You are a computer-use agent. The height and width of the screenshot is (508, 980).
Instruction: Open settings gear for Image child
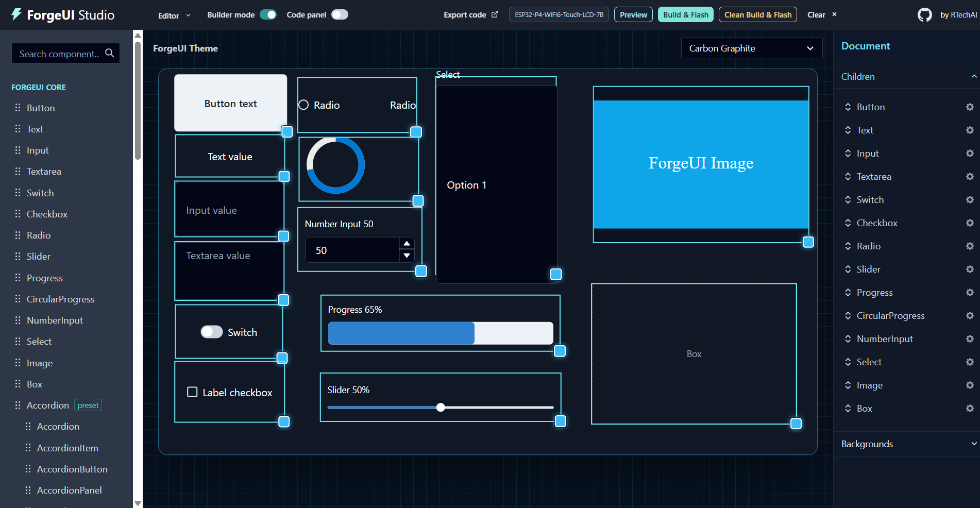coord(970,385)
